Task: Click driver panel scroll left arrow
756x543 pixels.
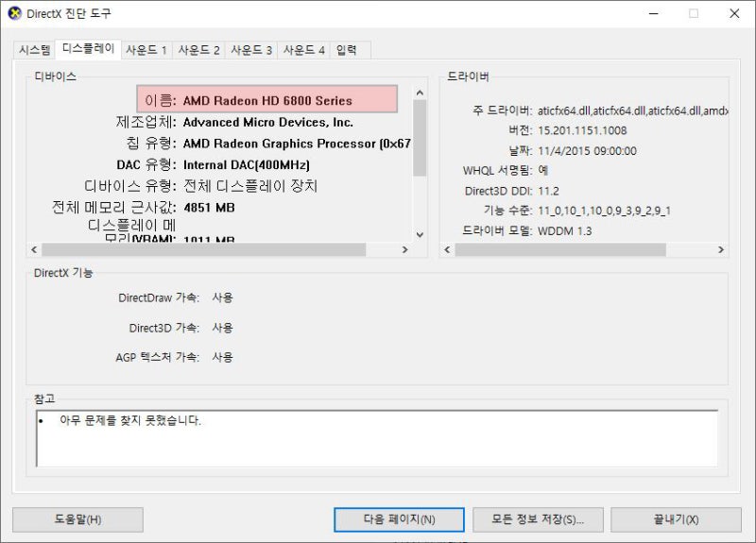Action: (447, 249)
